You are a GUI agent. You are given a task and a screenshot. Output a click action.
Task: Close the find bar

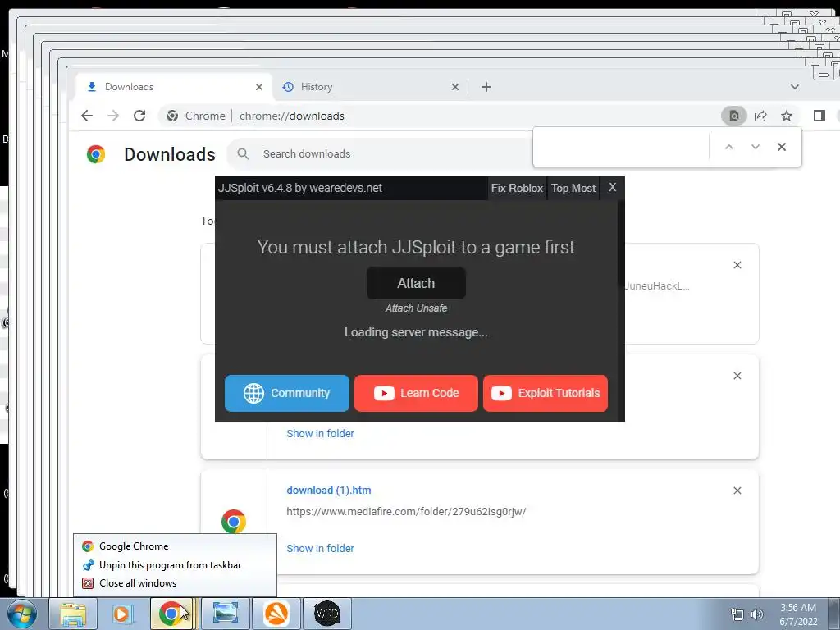click(x=782, y=147)
